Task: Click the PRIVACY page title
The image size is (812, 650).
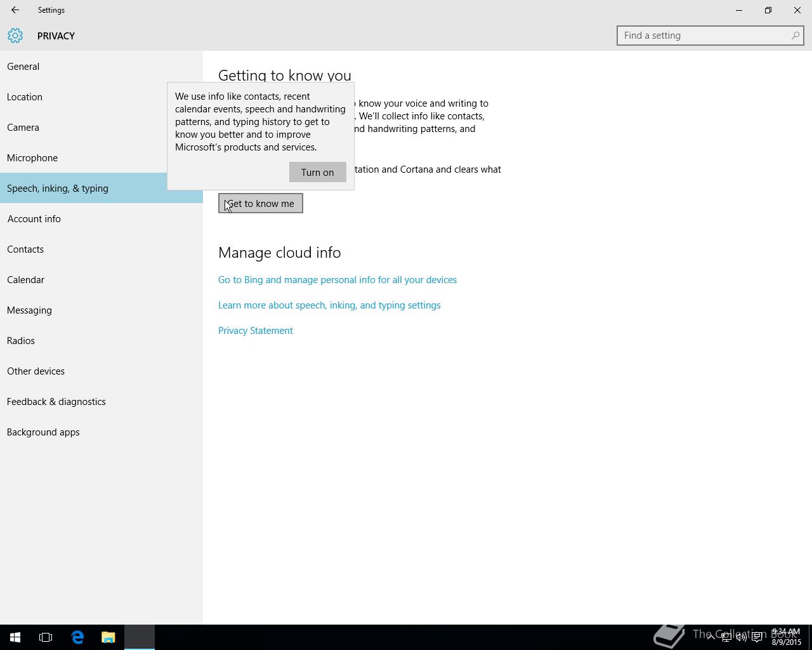Action: [x=56, y=36]
